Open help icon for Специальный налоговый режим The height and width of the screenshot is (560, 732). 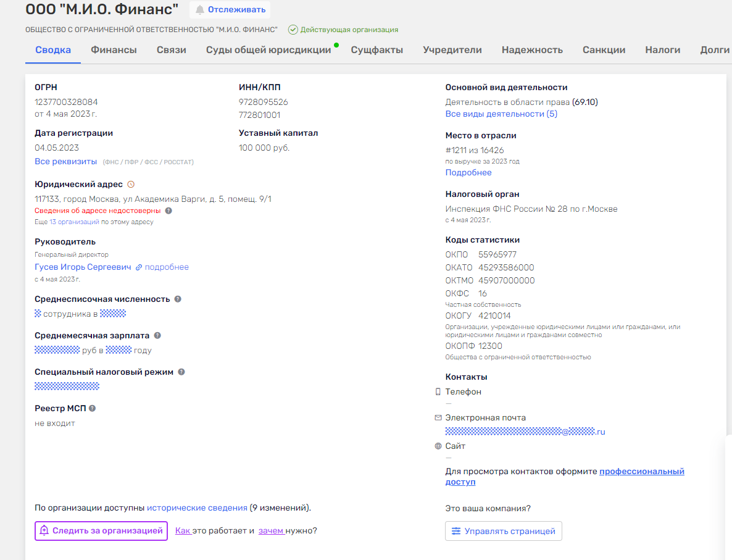(181, 372)
